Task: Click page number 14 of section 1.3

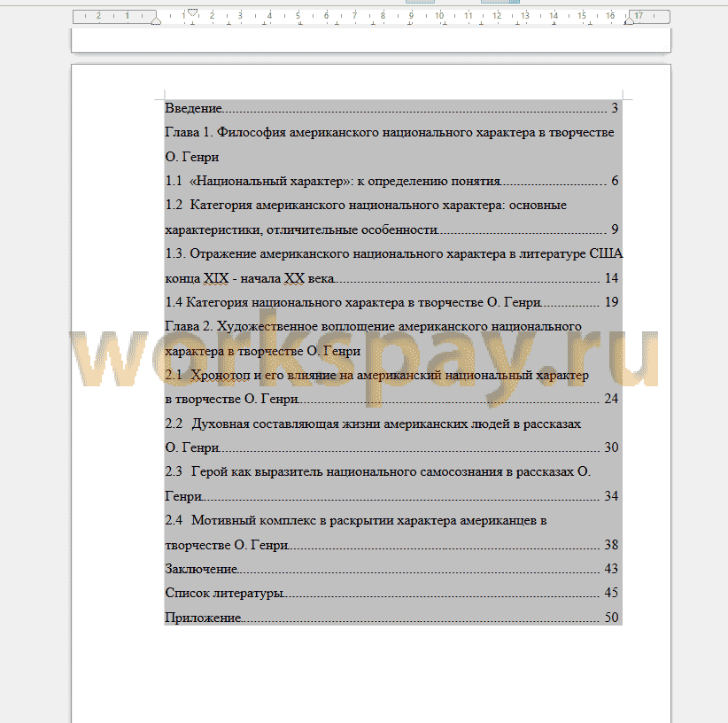Action: 611,278
